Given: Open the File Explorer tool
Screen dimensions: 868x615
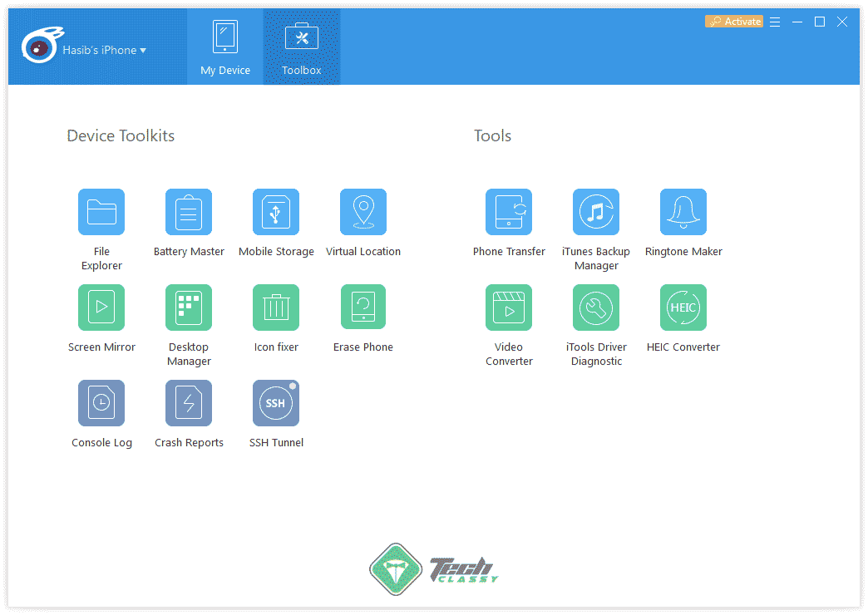Looking at the screenshot, I should 101,212.
